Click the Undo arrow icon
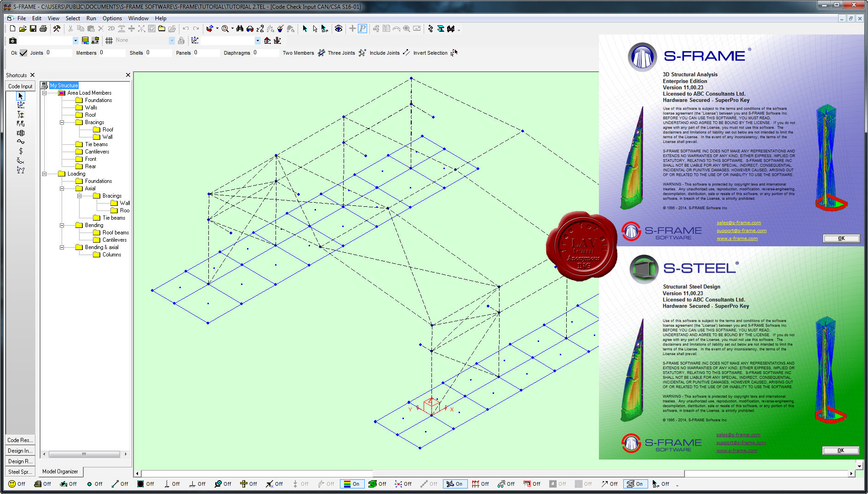The image size is (868, 494). tap(186, 28)
